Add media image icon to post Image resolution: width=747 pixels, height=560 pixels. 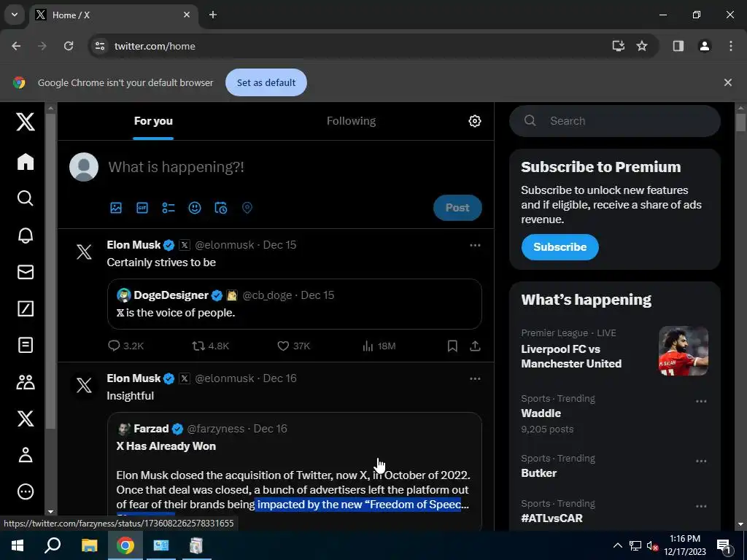pos(116,208)
